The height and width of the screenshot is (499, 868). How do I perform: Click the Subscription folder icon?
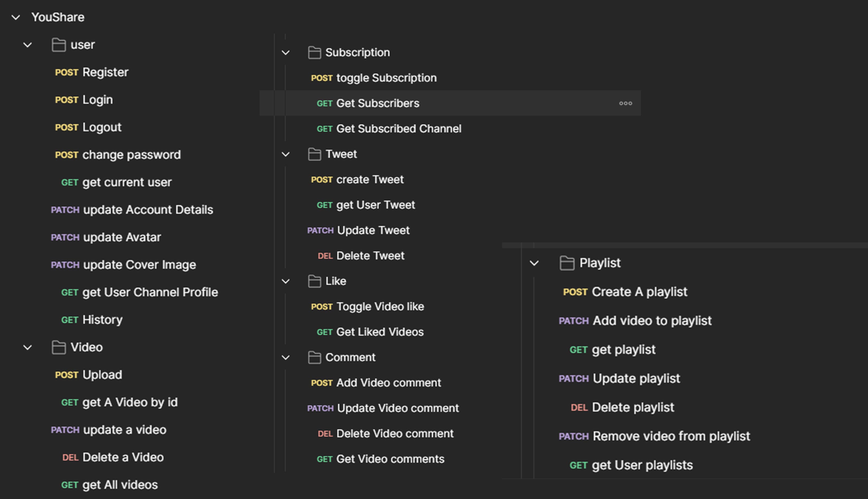314,53
